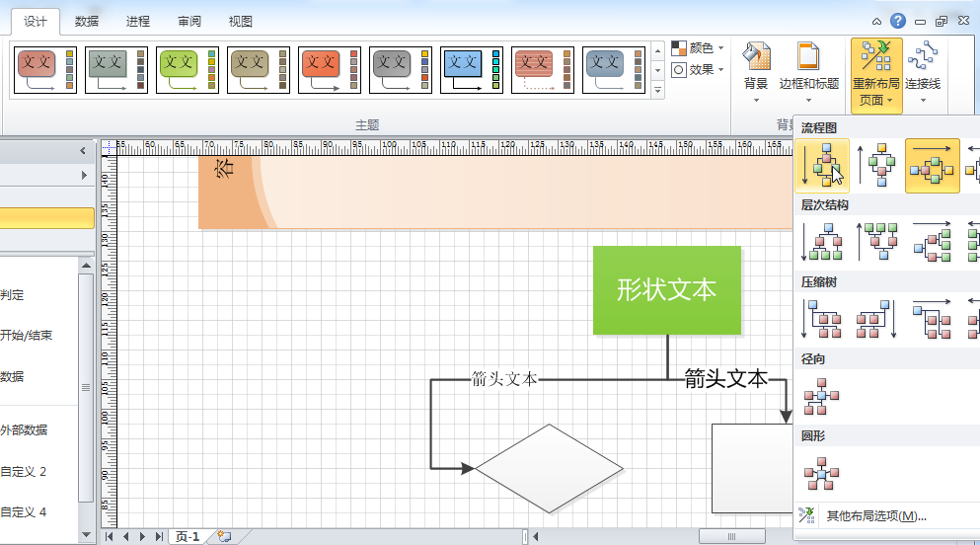Switch to the 数据 ribbon tab

87,21
